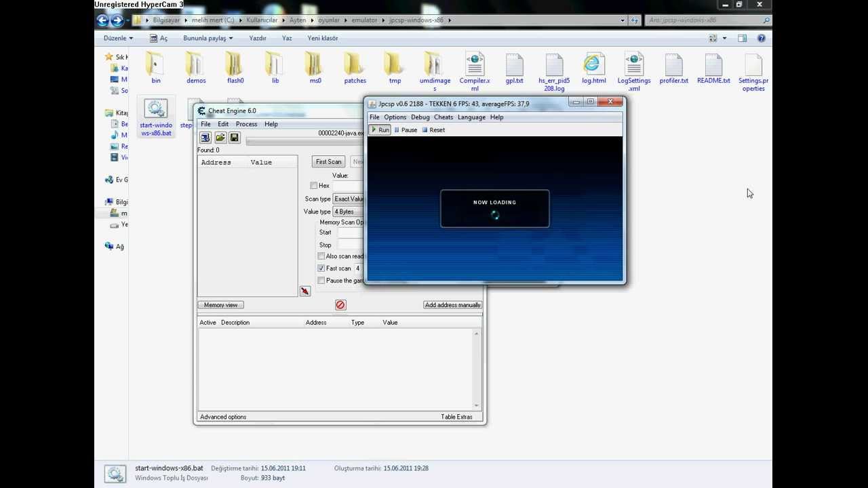
Task: Open Cheat Engine Edit menu
Action: point(223,124)
